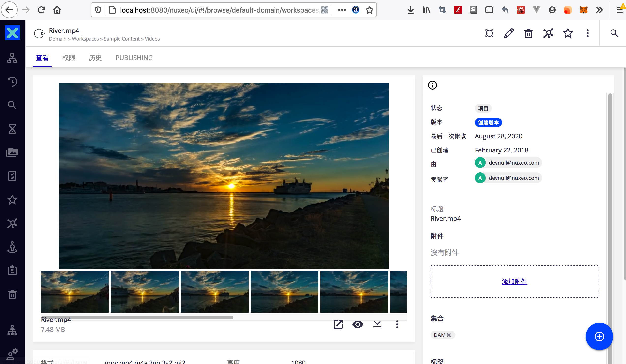This screenshot has height=364, width=626.
Task: Click the 创建版本 button
Action: [488, 122]
